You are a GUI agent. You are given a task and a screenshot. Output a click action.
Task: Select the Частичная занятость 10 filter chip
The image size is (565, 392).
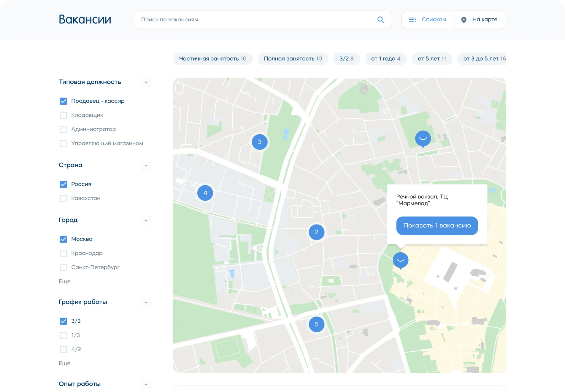pyautogui.click(x=213, y=59)
